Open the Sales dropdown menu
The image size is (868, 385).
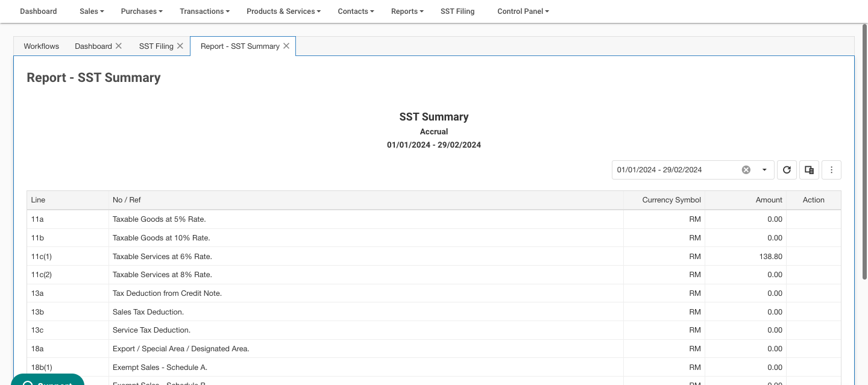(92, 11)
